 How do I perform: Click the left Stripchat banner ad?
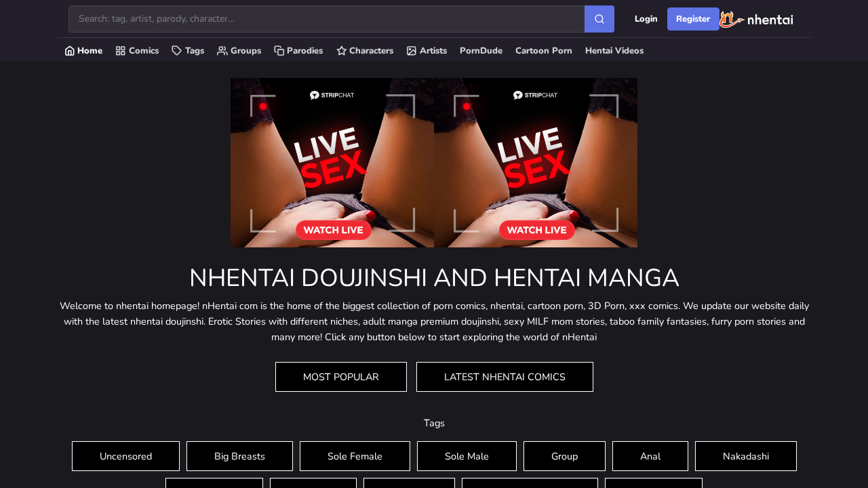[332, 163]
